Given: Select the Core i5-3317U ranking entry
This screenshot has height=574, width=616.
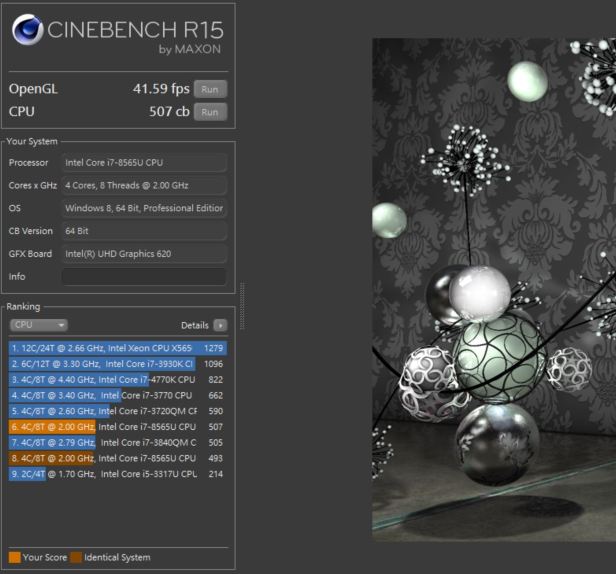Looking at the screenshot, I should pyautogui.click(x=117, y=474).
